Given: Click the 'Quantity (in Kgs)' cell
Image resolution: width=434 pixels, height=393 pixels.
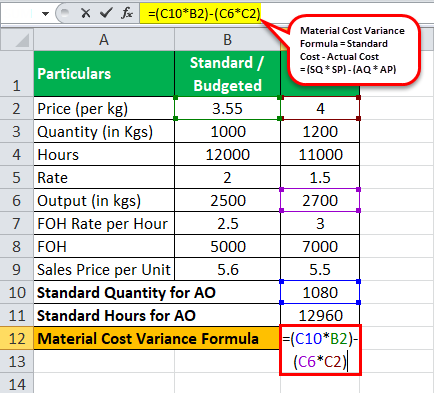Looking at the screenshot, I should pyautogui.click(x=104, y=132).
